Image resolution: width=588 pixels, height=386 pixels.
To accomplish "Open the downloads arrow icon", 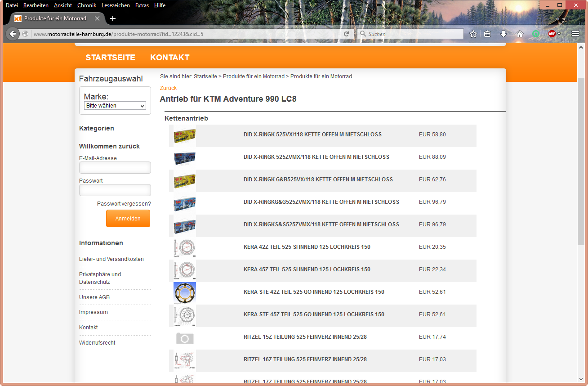I will [503, 34].
